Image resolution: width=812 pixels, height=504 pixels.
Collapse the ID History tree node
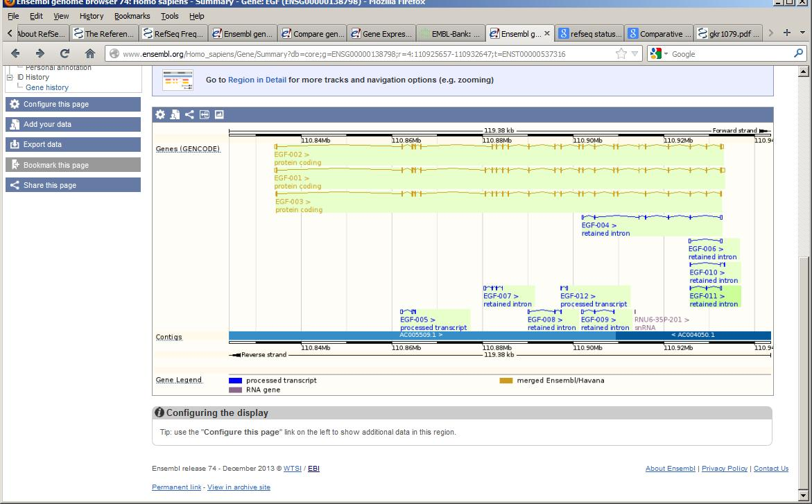pyautogui.click(x=10, y=77)
